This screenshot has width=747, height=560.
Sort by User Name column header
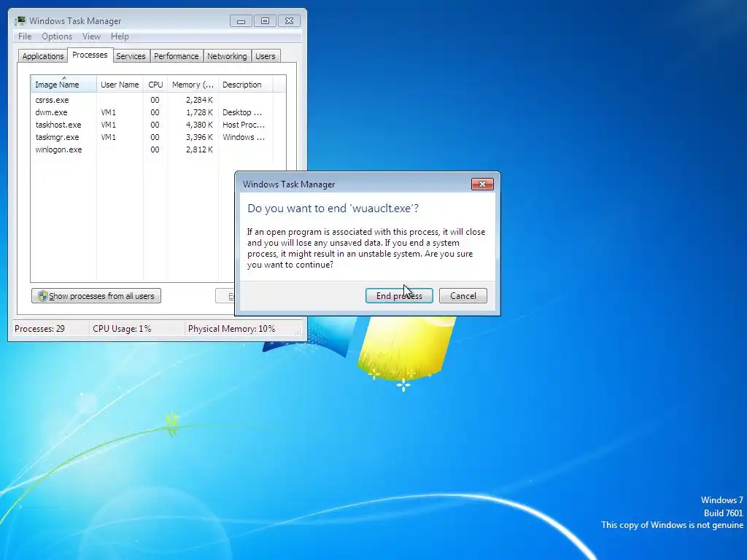tap(120, 85)
